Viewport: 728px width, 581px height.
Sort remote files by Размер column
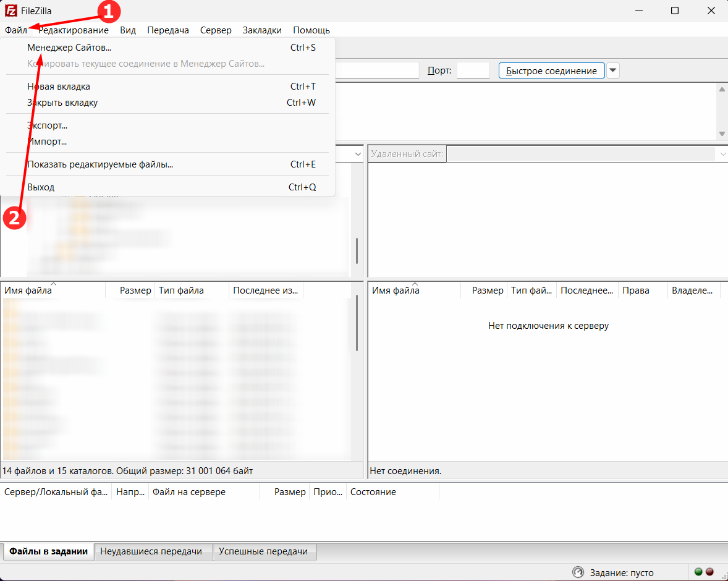click(x=484, y=290)
